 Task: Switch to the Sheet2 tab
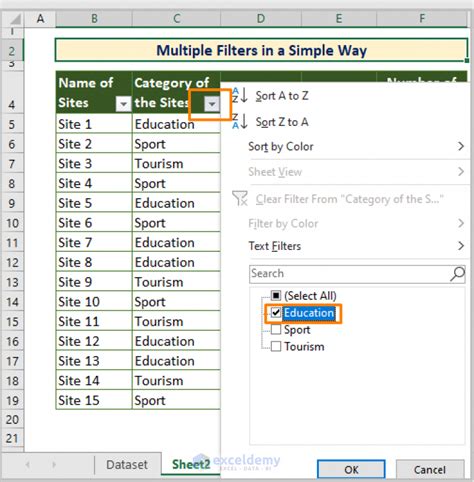pyautogui.click(x=191, y=464)
